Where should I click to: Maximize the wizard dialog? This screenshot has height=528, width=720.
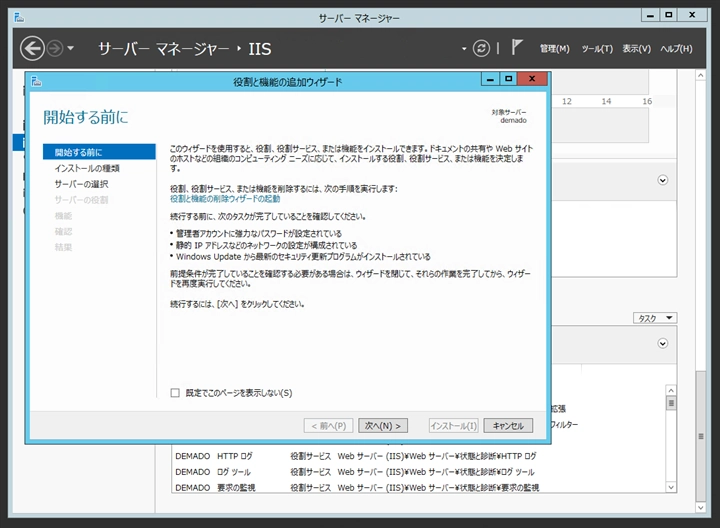click(x=508, y=79)
